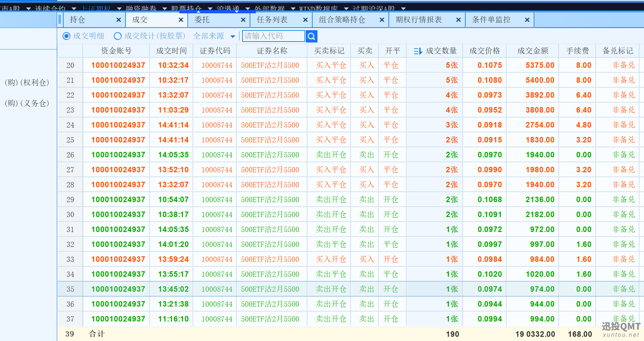Viewport: 644px width, 341px height.
Task: Sort by the 手续费 column header
Action: (578, 51)
